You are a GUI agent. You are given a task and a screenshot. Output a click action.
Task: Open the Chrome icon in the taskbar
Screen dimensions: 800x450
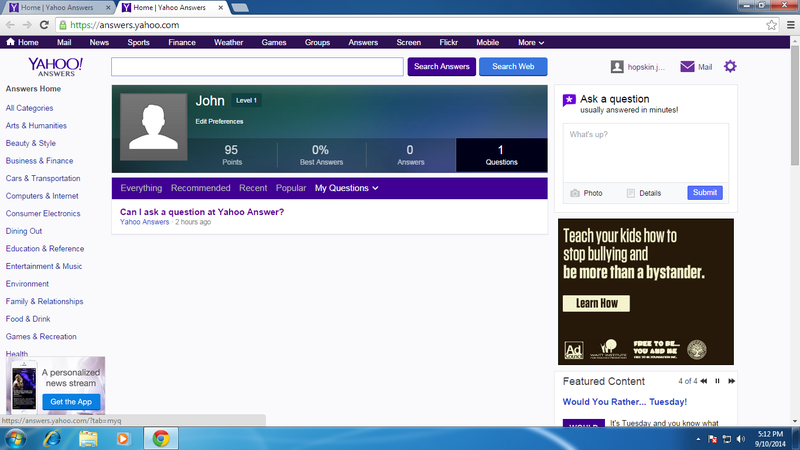point(161,439)
